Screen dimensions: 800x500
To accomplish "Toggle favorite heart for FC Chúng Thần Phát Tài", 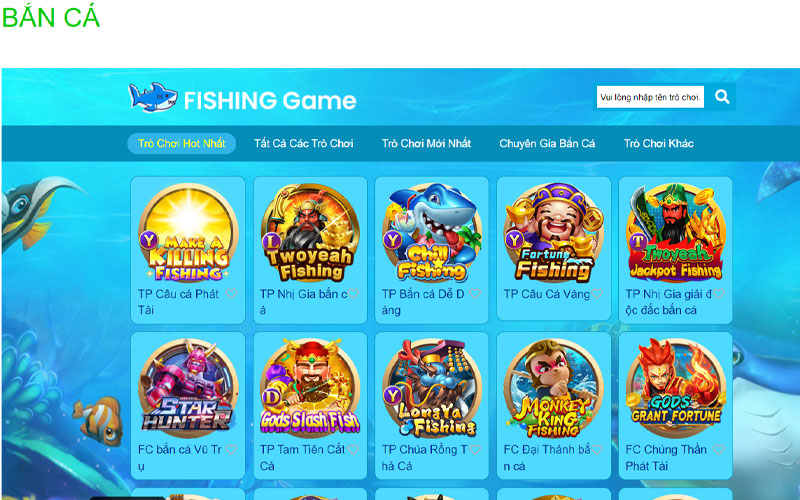I will click(x=719, y=449).
